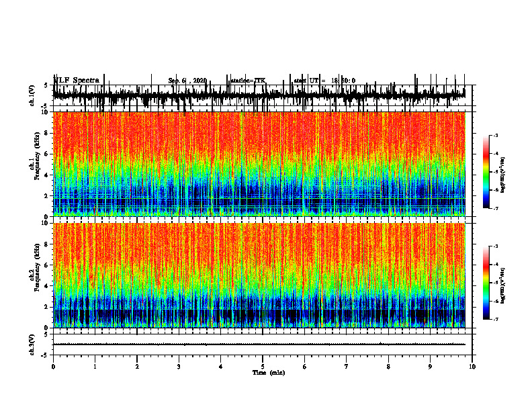
Task: Click inside the ch.2 spectrogram panel
Action: (x=259, y=275)
